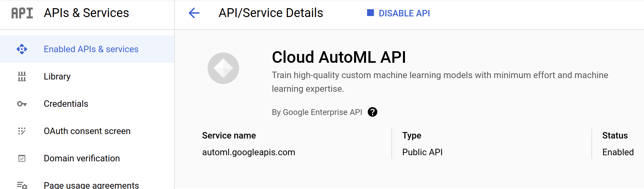Click the Page usage agreements icon
Image resolution: width=644 pixels, height=189 pixels.
[x=22, y=185]
